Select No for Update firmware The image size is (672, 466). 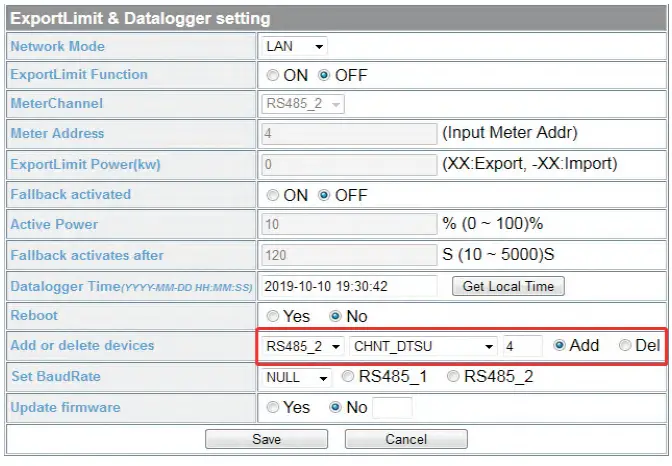pyautogui.click(x=335, y=407)
